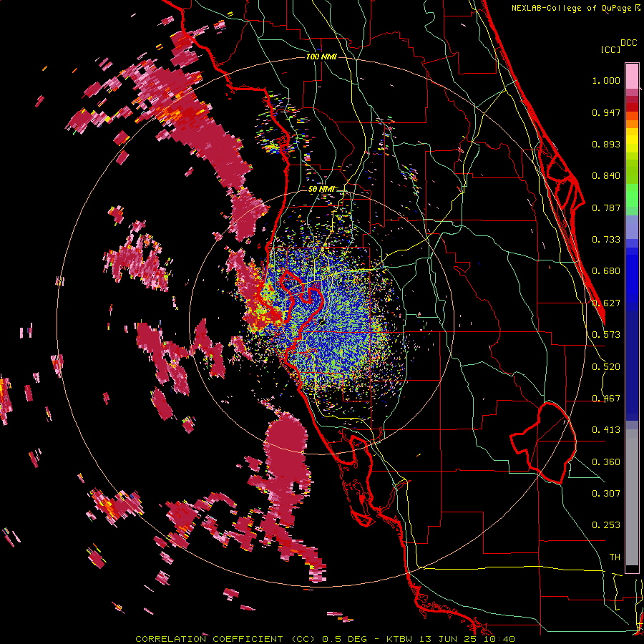
Task: Select the 0.520 scale value
Action: 606,367
